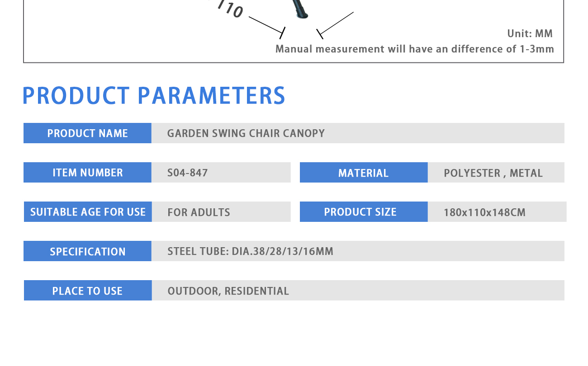Click the SPECIFICATION blue label

coord(87,251)
